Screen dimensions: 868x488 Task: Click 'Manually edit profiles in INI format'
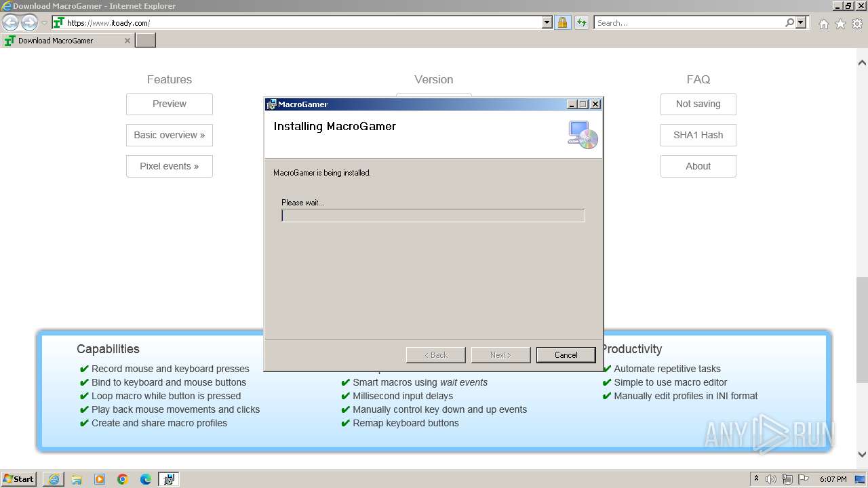pyautogui.click(x=686, y=396)
